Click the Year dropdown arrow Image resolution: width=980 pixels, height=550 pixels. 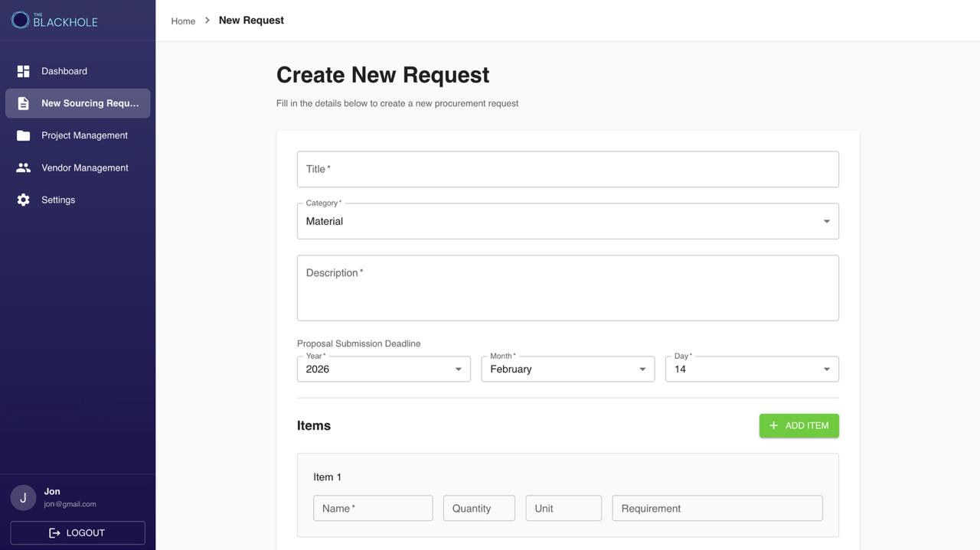tap(459, 369)
